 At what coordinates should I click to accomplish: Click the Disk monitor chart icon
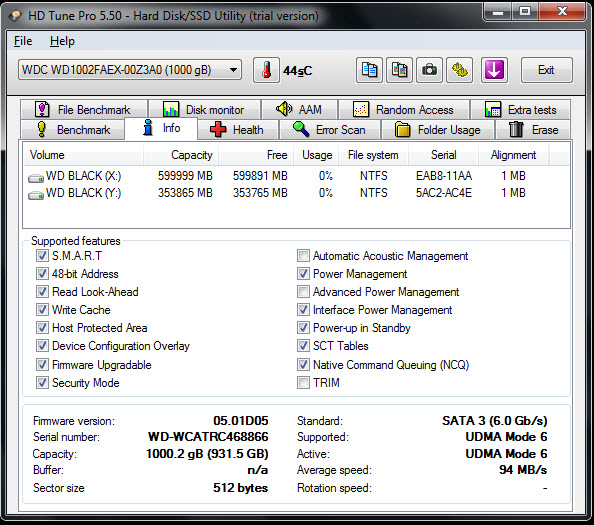coord(171,109)
